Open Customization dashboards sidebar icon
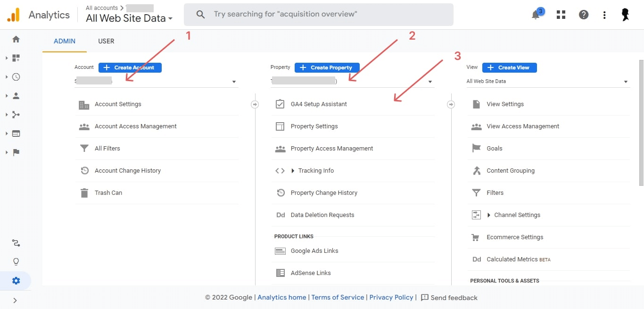The image size is (644, 309). click(16, 58)
